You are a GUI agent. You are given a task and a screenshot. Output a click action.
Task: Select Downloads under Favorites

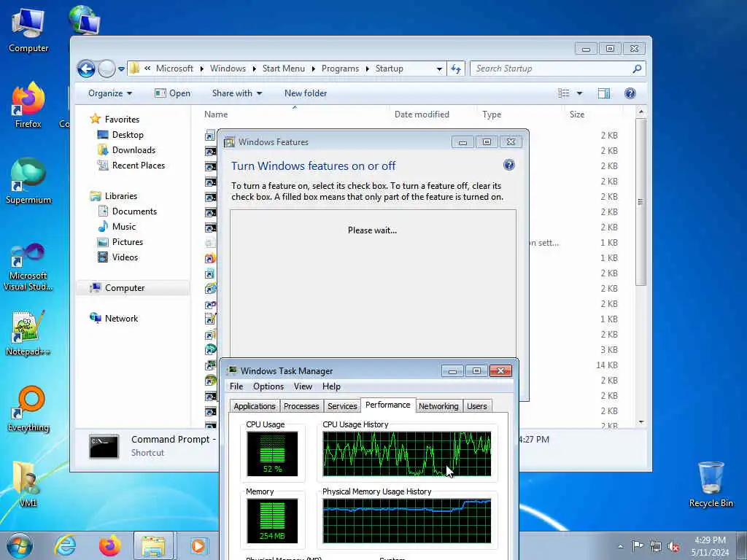126,150
